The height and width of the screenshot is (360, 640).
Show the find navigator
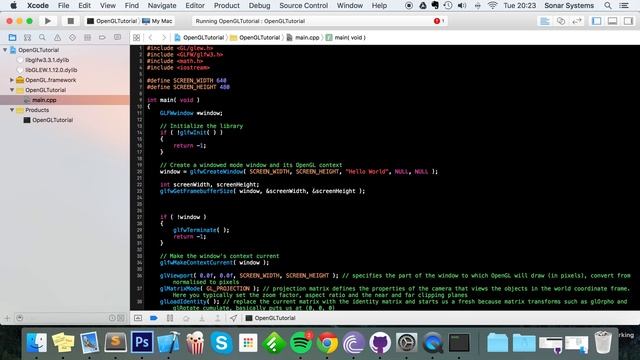click(x=42, y=38)
